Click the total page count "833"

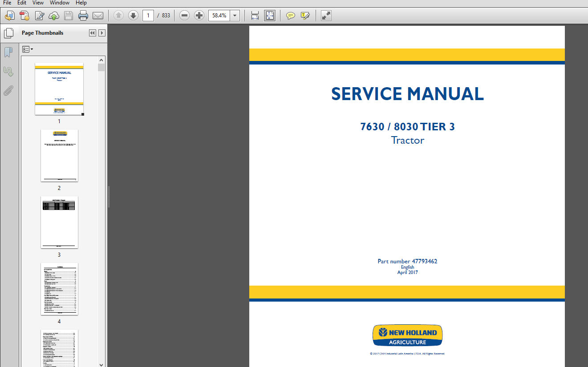pyautogui.click(x=166, y=16)
